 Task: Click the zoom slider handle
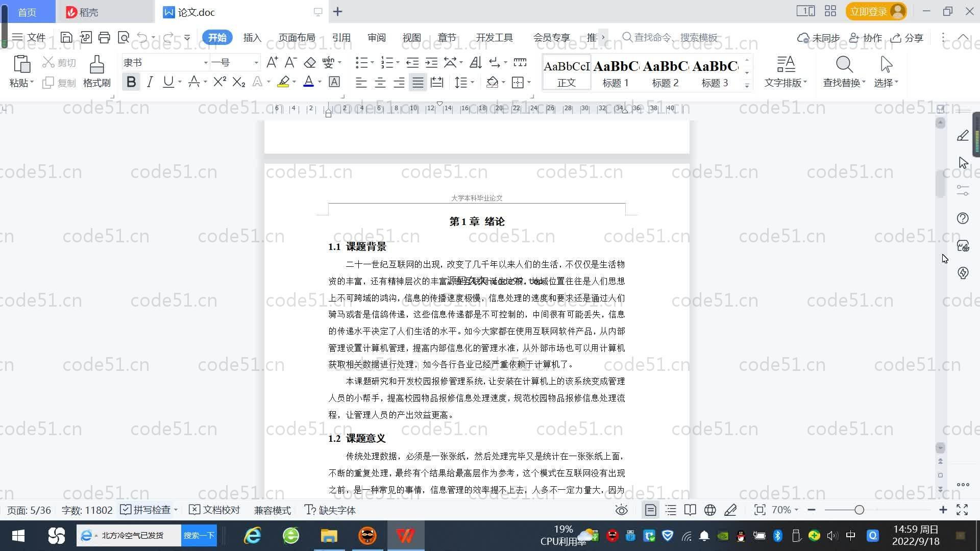[859, 510]
